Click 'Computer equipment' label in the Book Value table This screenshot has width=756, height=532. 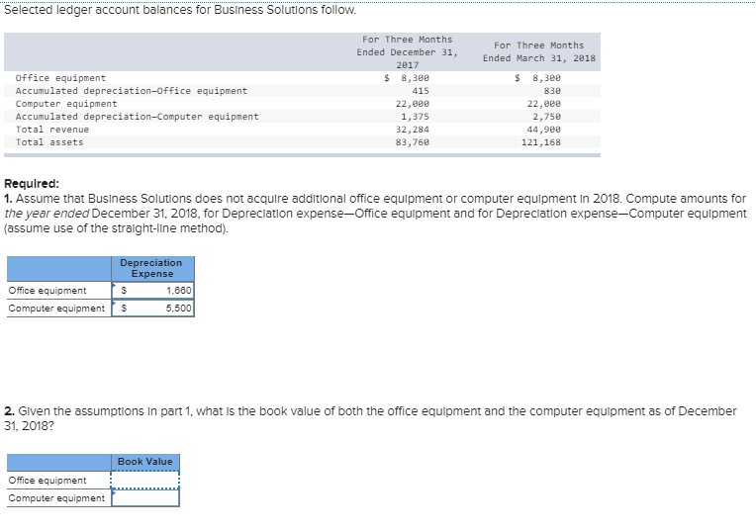tap(56, 498)
